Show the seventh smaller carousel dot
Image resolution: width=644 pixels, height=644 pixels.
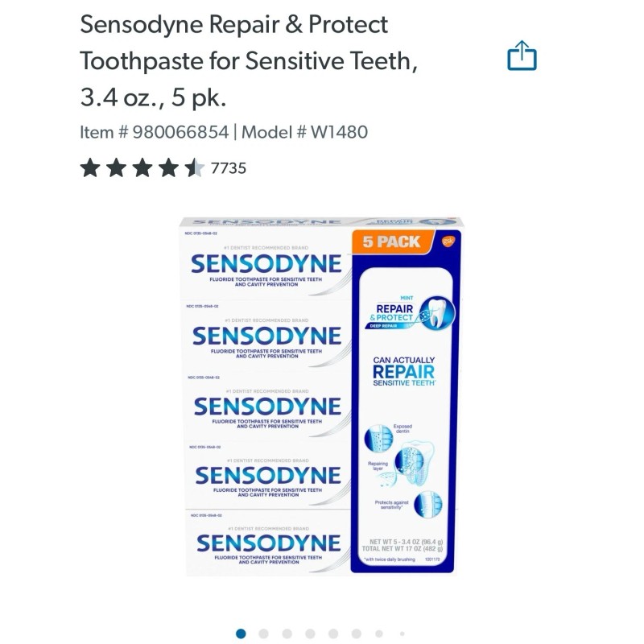pos(379,634)
